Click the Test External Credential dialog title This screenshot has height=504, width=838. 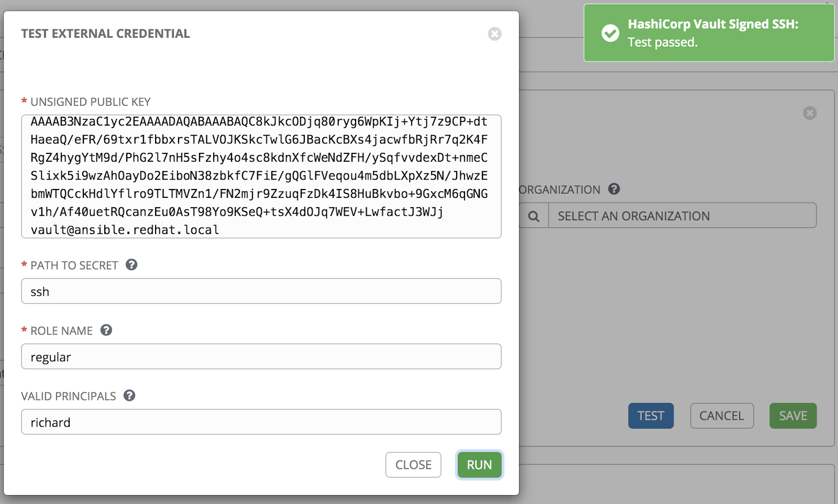click(105, 34)
